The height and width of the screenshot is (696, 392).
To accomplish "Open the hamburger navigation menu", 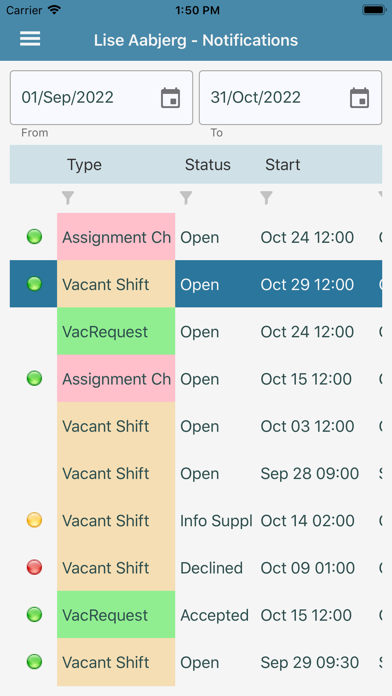I will click(30, 39).
